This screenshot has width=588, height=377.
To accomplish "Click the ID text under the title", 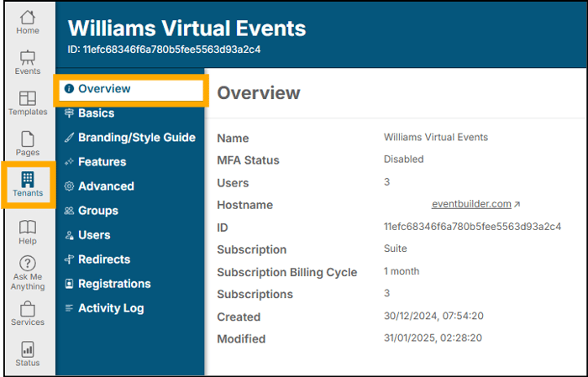I will pyautogui.click(x=164, y=50).
